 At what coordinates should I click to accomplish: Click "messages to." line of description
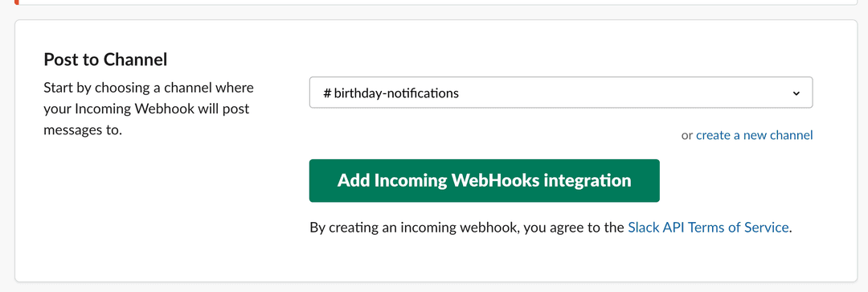[83, 131]
